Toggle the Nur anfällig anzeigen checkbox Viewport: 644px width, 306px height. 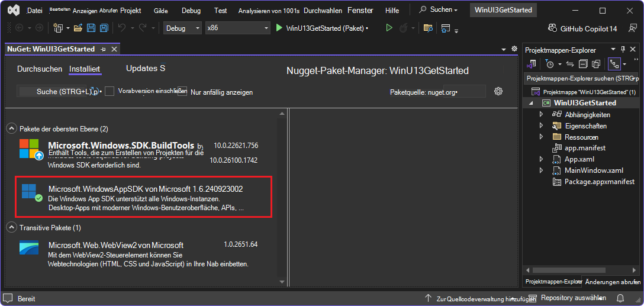182,91
